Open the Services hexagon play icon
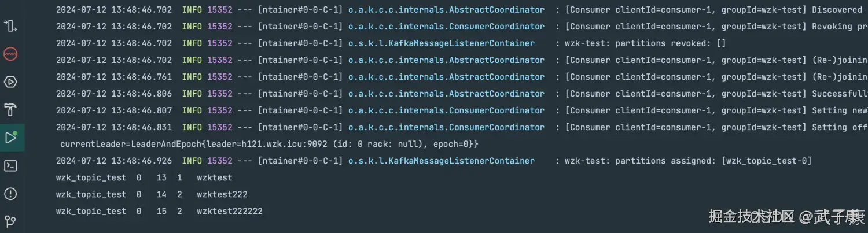This screenshot has width=868, height=233. pos(10,82)
